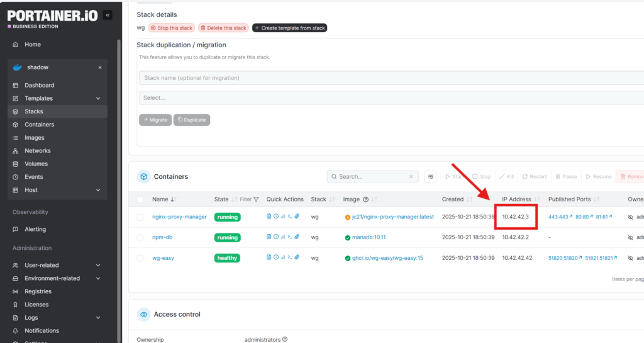Toggle the select-all containers checkbox

point(140,200)
